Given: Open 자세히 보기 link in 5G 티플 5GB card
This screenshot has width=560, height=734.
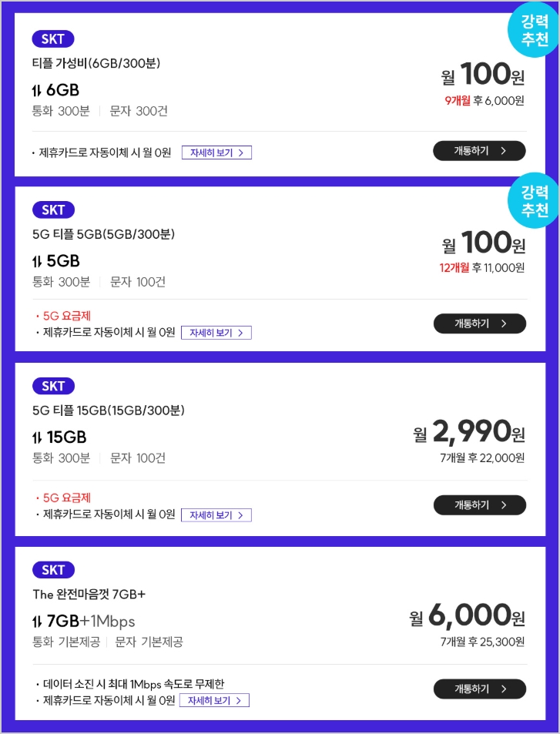Looking at the screenshot, I should tap(216, 333).
